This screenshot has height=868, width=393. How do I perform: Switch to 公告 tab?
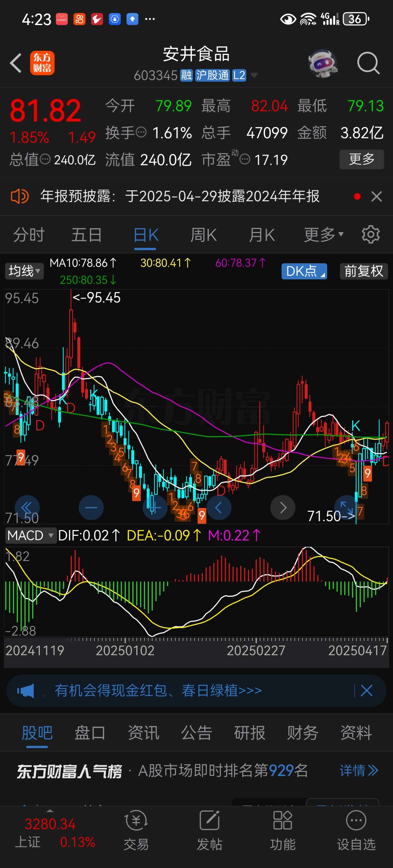coord(197,733)
